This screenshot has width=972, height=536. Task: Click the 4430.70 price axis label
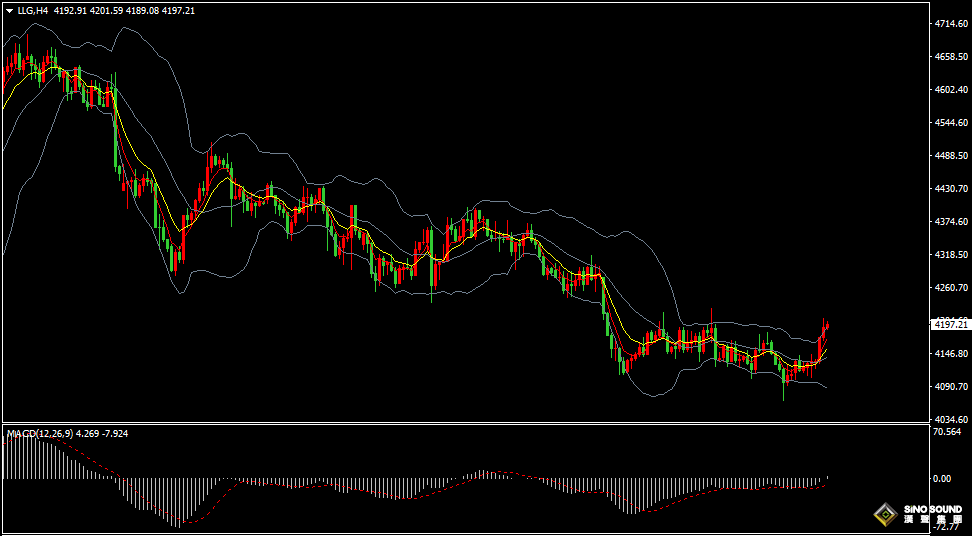[951, 188]
